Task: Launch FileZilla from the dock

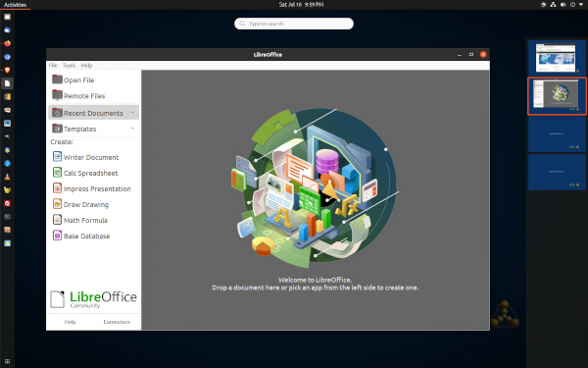Action: pos(7,203)
